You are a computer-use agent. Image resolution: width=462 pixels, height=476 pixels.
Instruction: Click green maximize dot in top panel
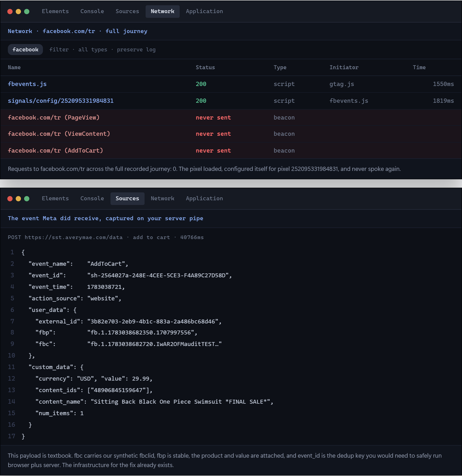[27, 12]
